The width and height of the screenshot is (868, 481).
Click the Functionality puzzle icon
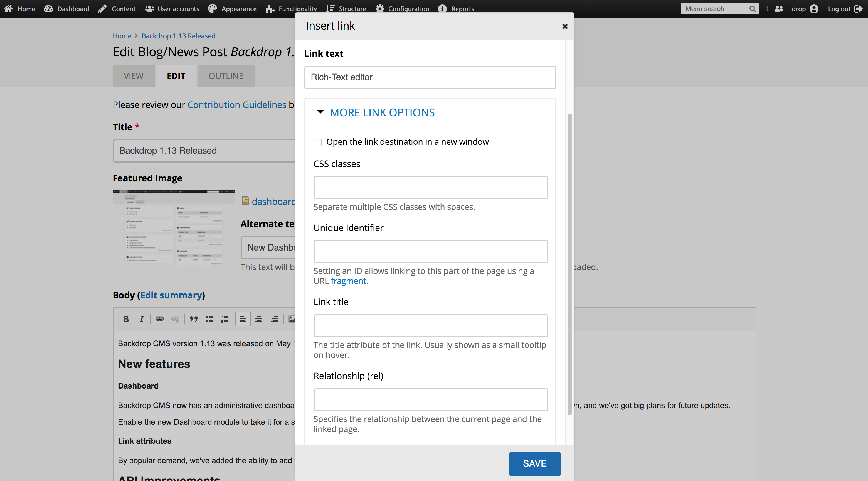(x=270, y=8)
